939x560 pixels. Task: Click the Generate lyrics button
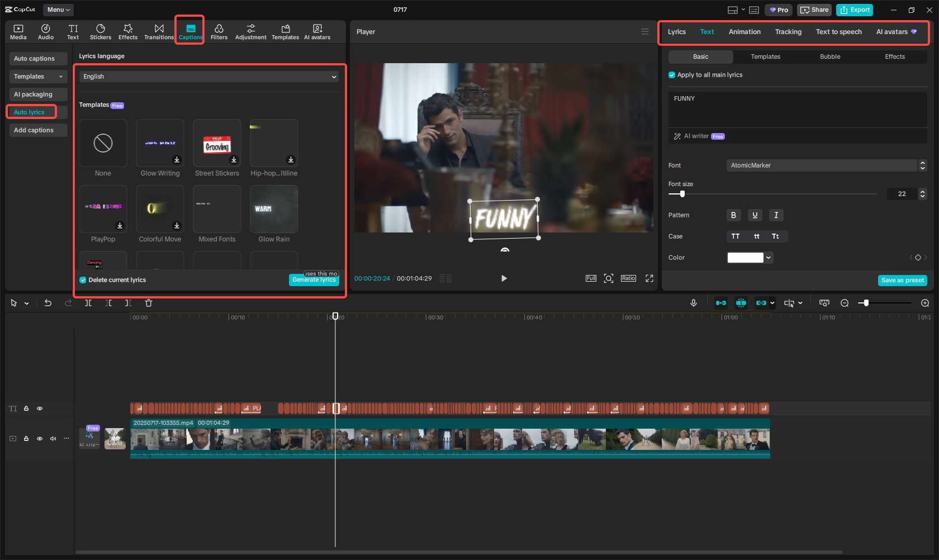point(314,280)
